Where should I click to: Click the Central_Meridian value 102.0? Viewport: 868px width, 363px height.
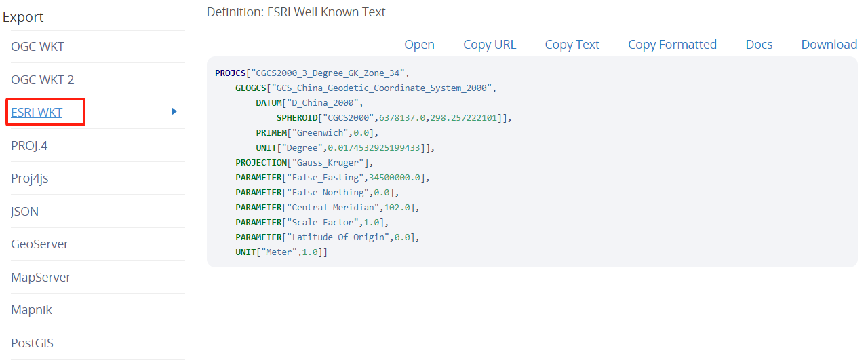pos(397,208)
